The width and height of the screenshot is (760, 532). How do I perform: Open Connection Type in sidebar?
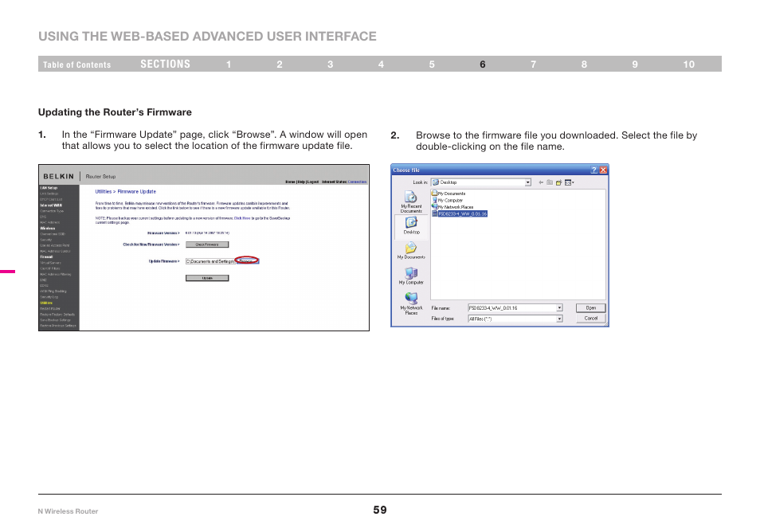[x=51, y=211]
